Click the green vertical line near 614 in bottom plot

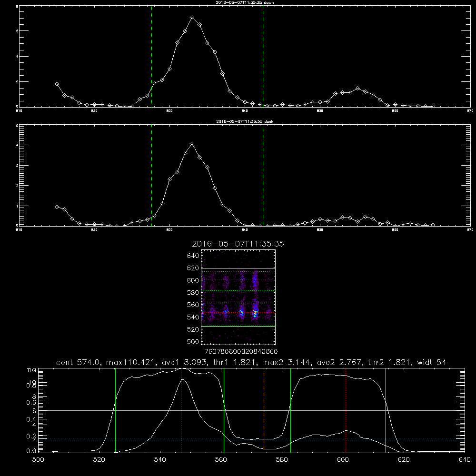coord(385,410)
